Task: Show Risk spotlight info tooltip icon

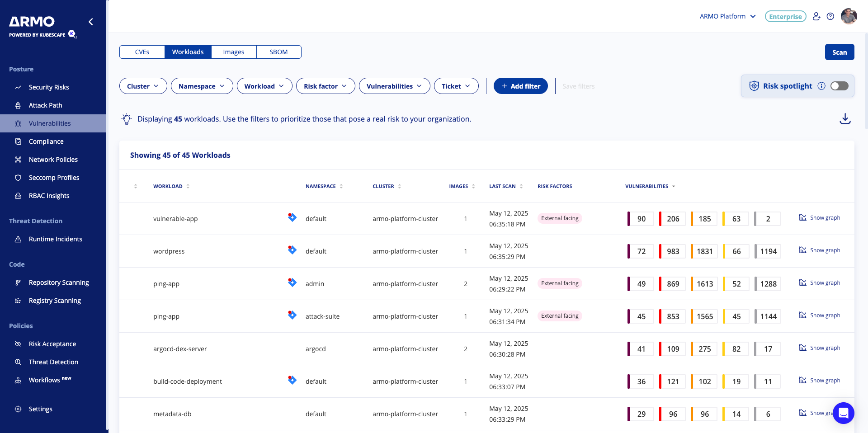Action: point(821,86)
